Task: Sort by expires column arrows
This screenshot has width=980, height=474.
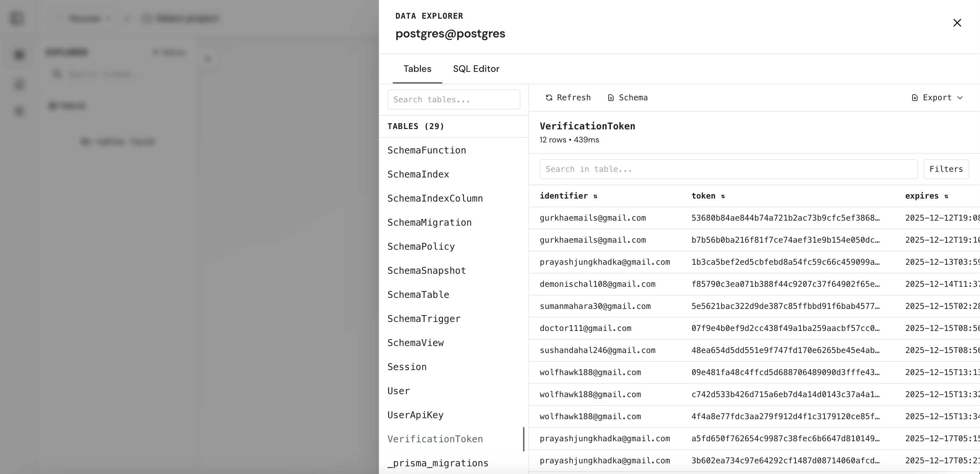Action: (946, 197)
